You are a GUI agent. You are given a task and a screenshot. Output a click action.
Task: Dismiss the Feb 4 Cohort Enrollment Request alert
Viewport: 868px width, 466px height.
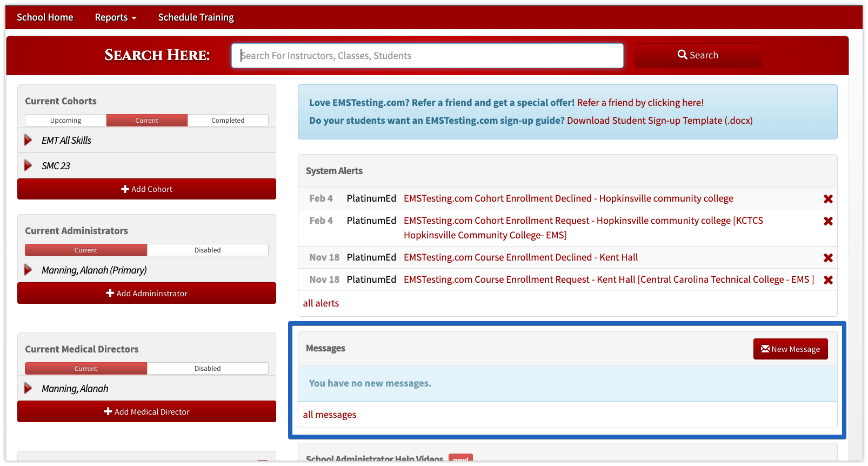pos(828,221)
